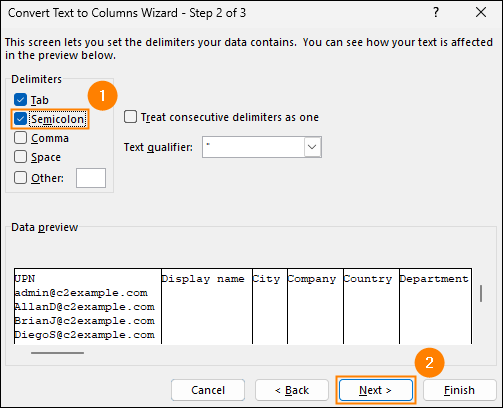Click the horizontal scrollbar in Data preview
This screenshot has height=408, width=503.
[57, 353]
